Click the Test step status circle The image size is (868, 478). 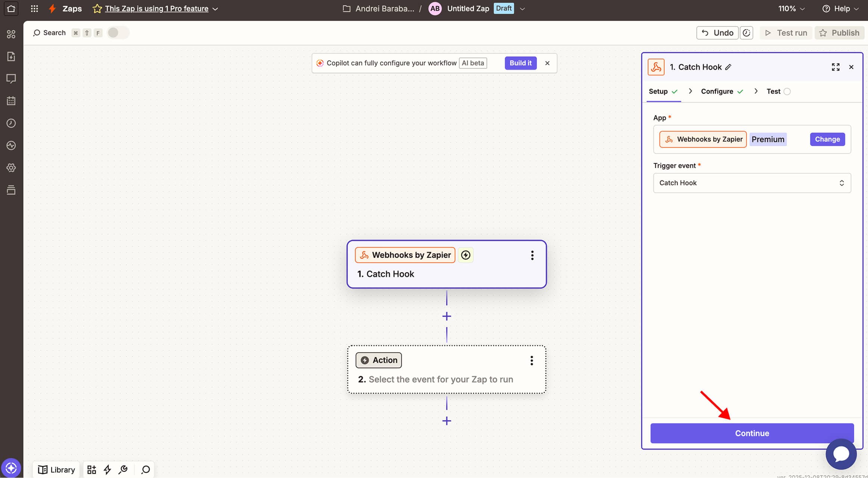[x=787, y=91]
